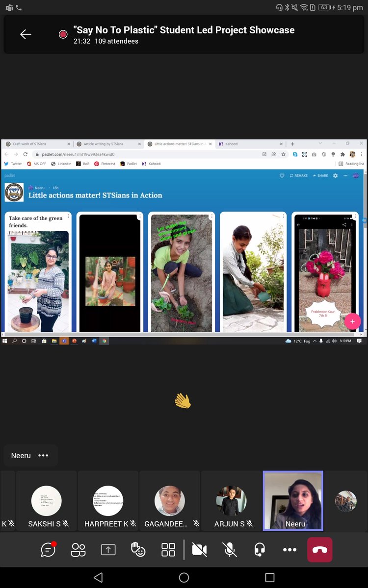Open the LinkedIn bookmark

coord(61,164)
